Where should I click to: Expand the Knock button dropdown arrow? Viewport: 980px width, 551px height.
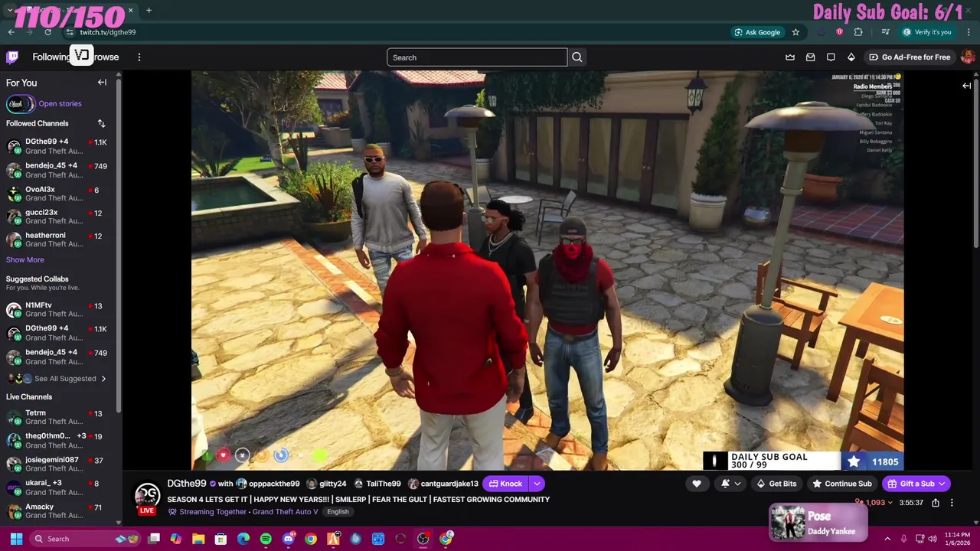point(537,484)
